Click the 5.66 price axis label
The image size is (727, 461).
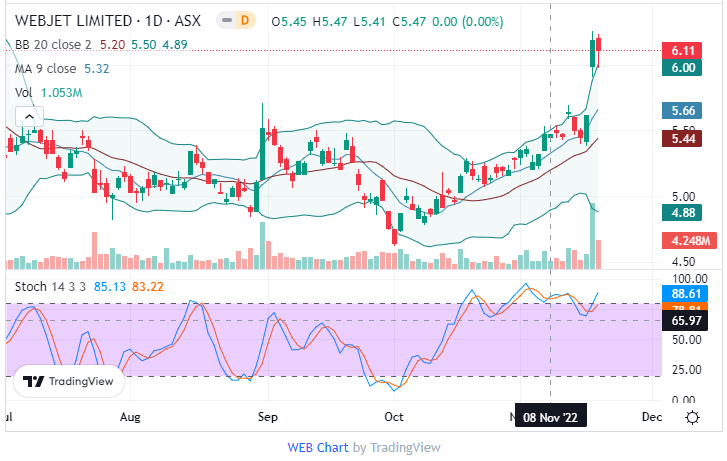684,111
